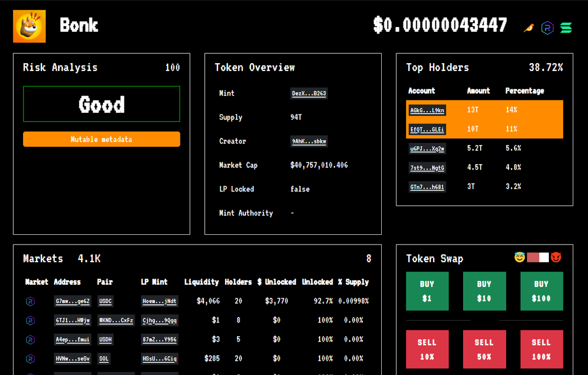Image resolution: width=588 pixels, height=375 pixels.
Task: Click the Bonk token logo
Action: (x=29, y=26)
